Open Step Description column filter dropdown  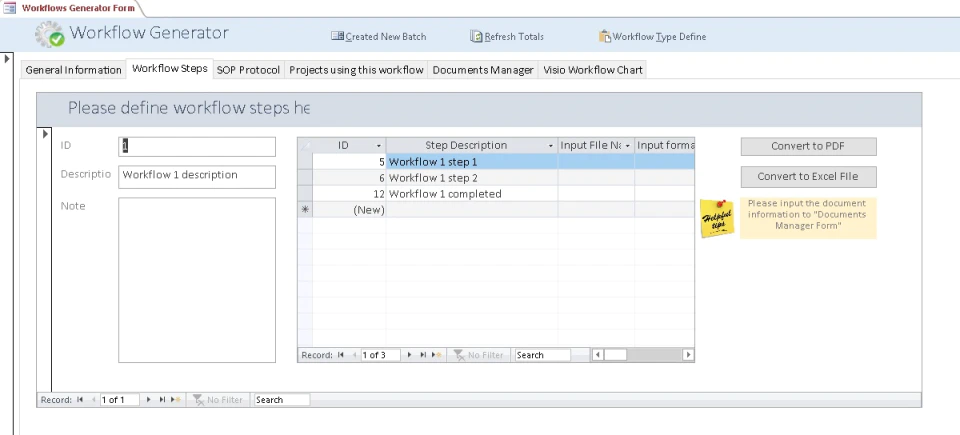point(550,146)
